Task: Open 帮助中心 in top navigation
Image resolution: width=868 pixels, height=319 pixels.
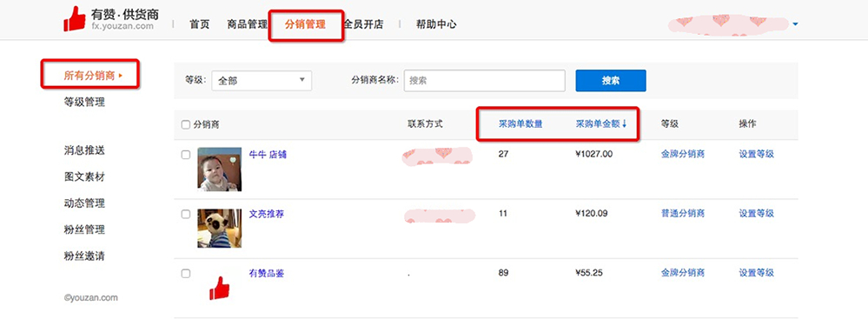Action: click(436, 24)
